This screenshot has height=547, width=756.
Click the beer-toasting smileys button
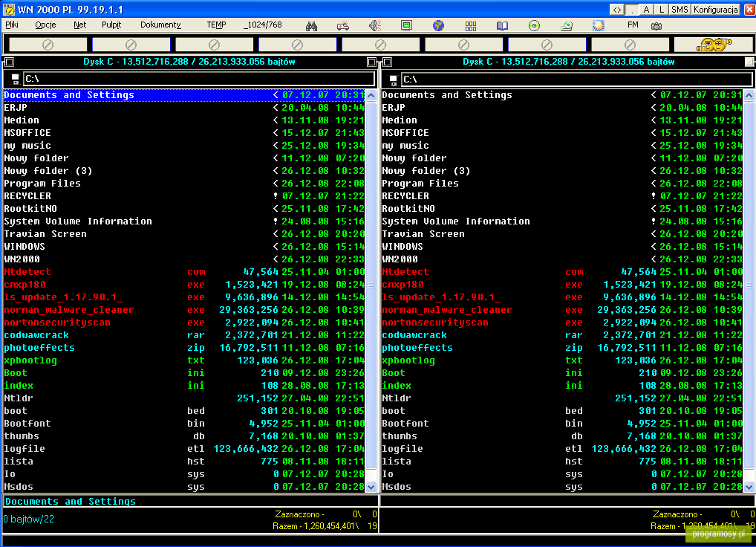714,45
